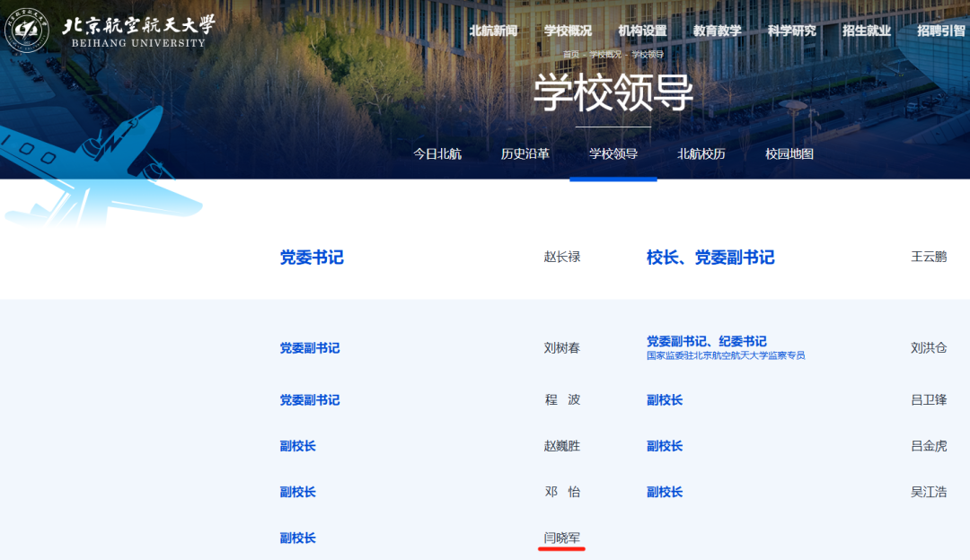Select 机构设置 in top navigation
The width and height of the screenshot is (970, 560).
coord(642,31)
